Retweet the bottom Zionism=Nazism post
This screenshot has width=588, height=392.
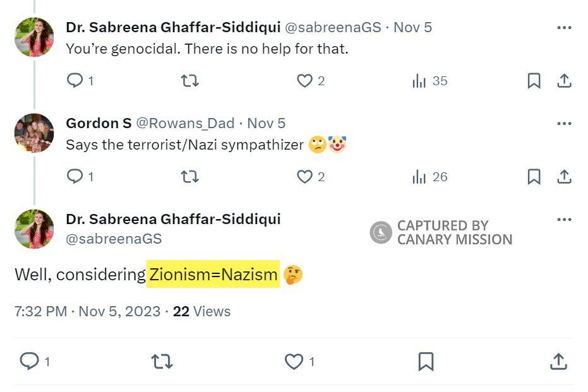[162, 362]
